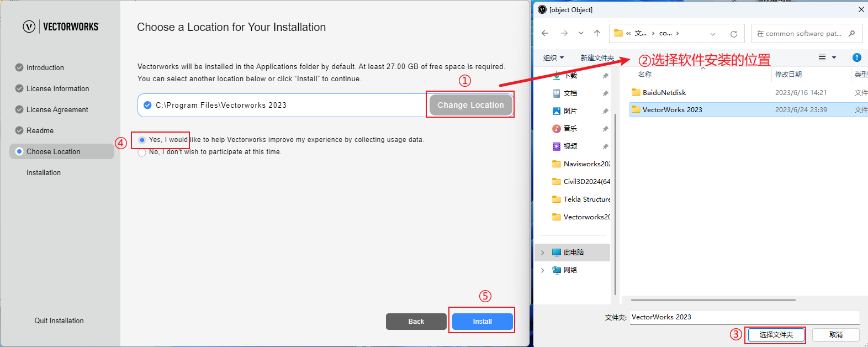
Task: Open Downloads (下载) in quick access
Action: [x=570, y=75]
